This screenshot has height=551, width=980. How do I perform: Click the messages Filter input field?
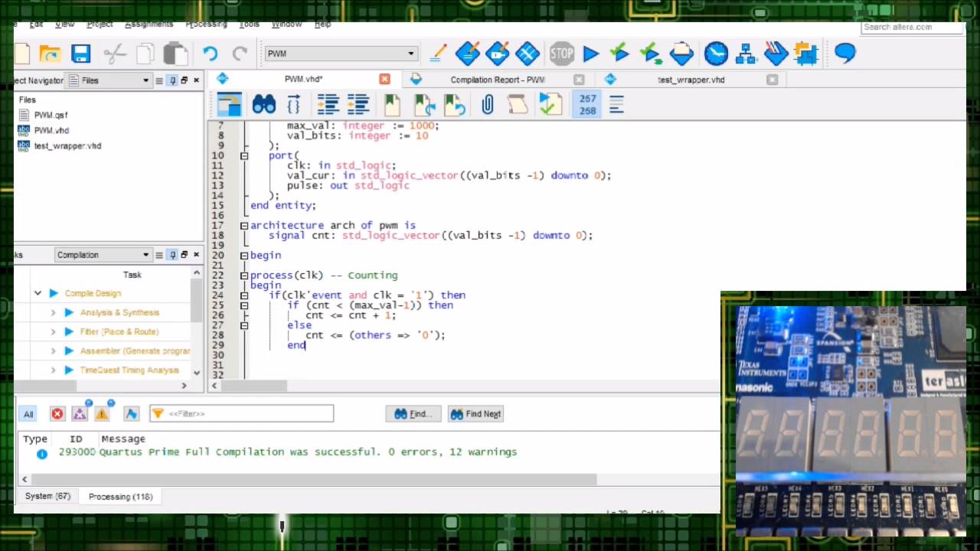pos(242,414)
